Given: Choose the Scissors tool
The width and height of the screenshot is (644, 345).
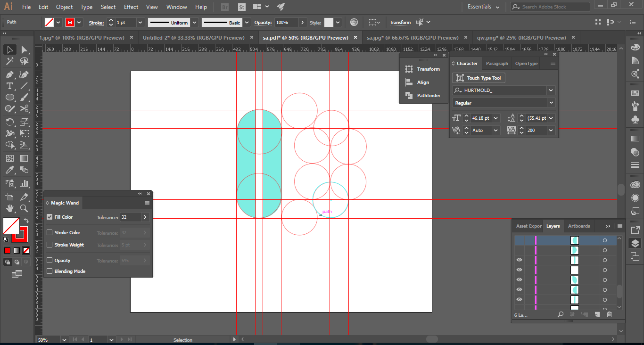Looking at the screenshot, I should pos(24,109).
